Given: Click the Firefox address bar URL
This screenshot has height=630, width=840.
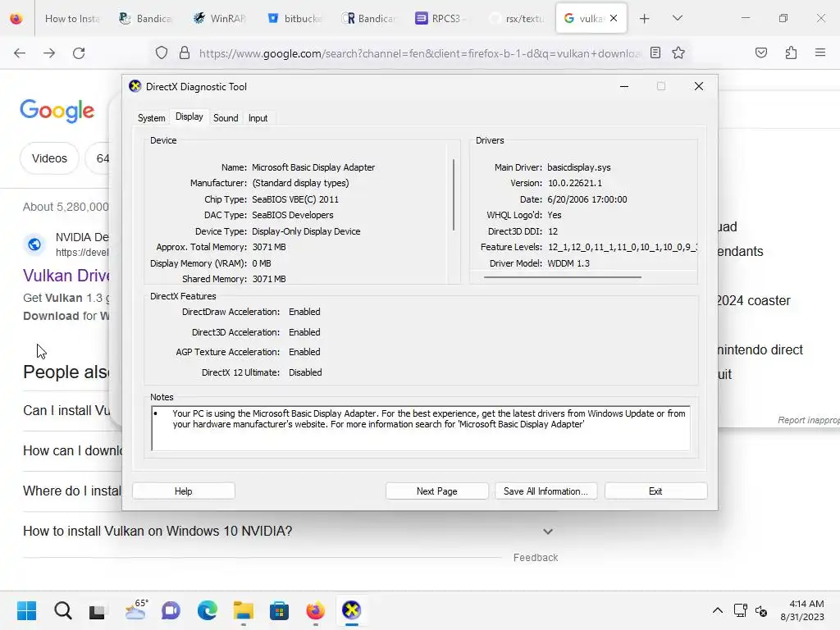Looking at the screenshot, I should coord(419,53).
